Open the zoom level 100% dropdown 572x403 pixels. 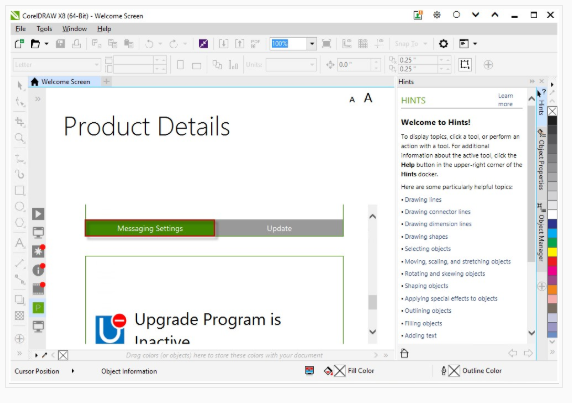click(312, 44)
